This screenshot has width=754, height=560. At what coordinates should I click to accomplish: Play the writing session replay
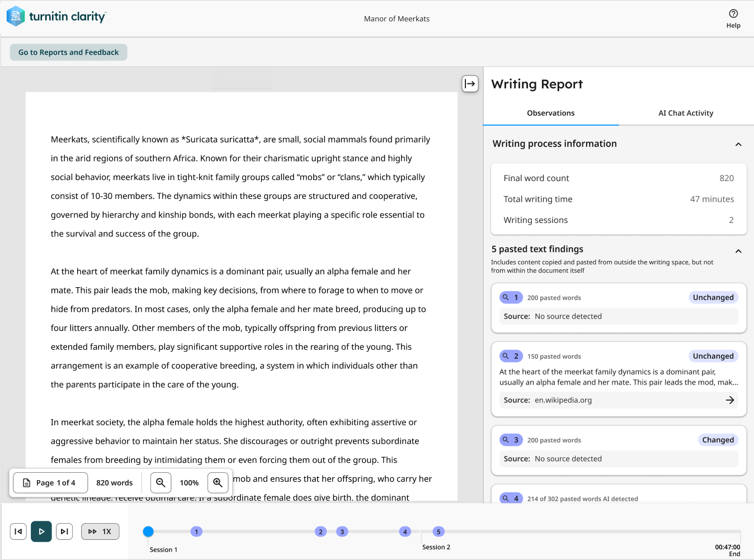coord(41,531)
